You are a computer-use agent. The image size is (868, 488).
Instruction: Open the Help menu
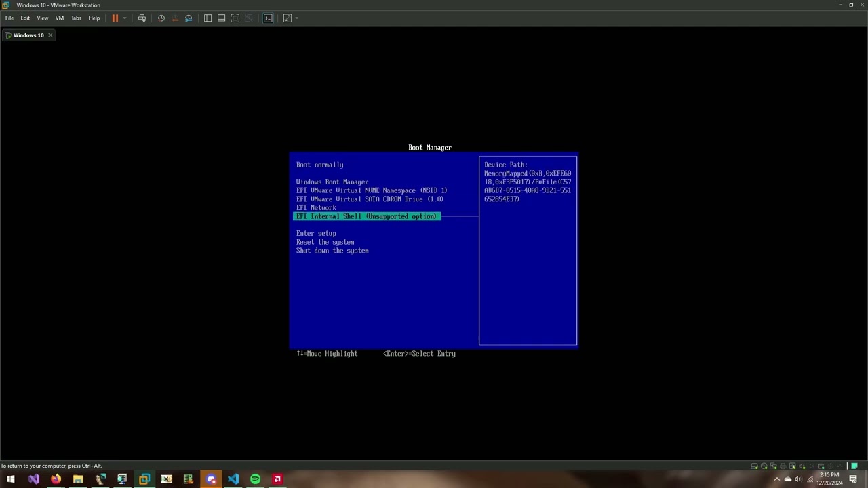pos(94,18)
